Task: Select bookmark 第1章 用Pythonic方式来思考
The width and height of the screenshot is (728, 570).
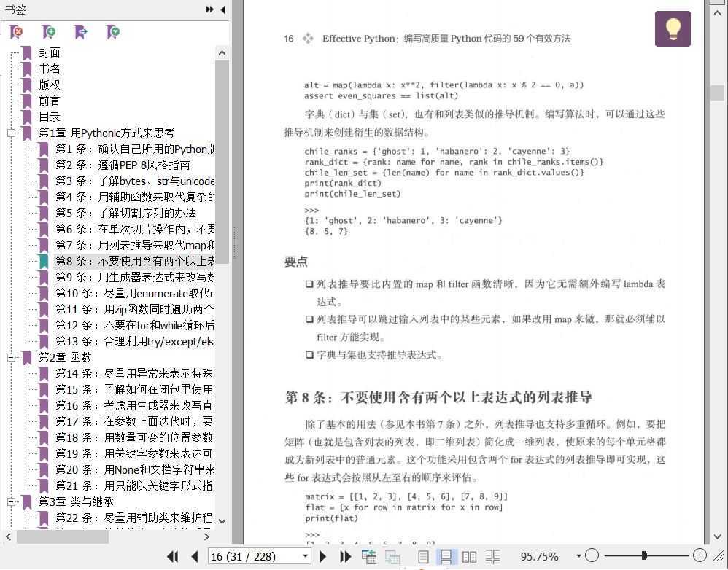Action: 107,133
